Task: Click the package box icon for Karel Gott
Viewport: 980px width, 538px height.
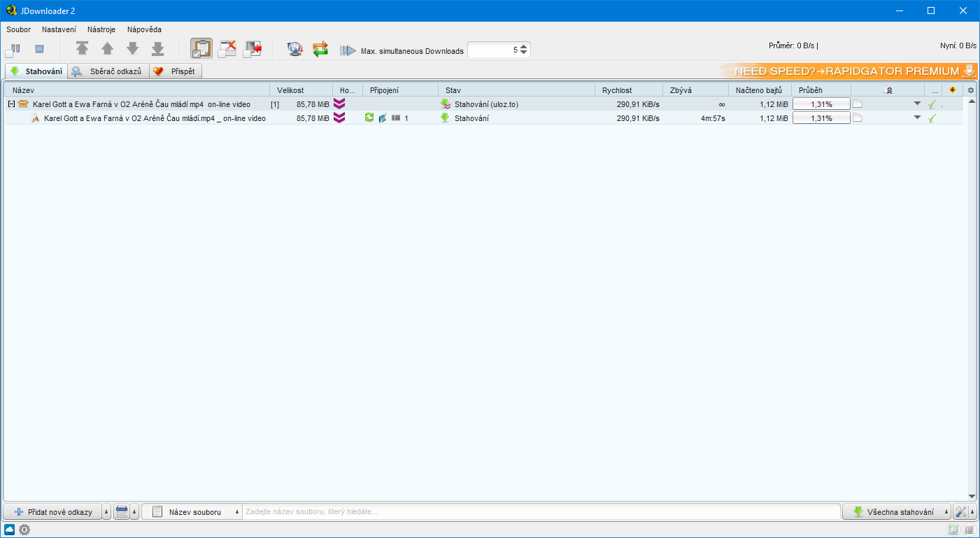Action: click(x=23, y=104)
